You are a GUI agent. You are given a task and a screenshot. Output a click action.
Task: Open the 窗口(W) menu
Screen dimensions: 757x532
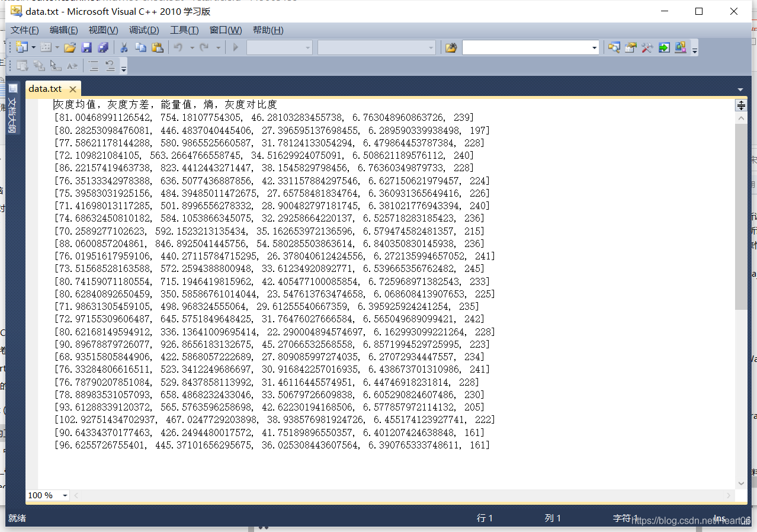coord(226,30)
